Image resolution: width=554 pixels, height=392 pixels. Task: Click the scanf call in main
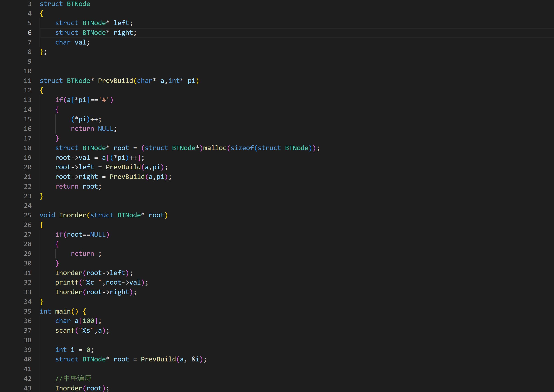tap(65, 330)
